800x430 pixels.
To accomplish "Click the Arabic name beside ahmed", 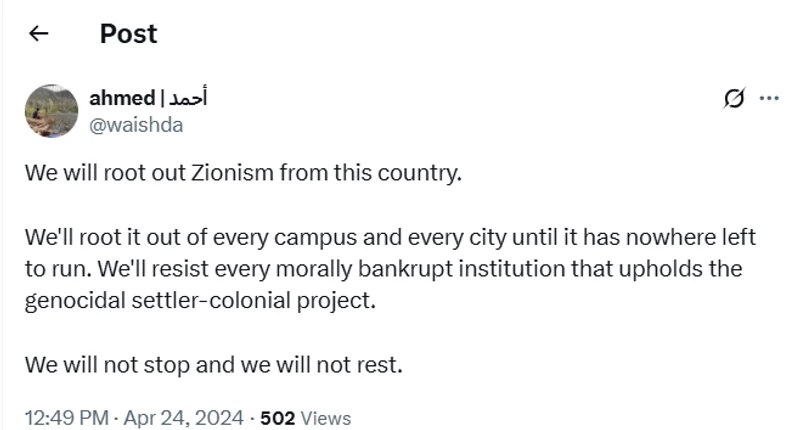I will (x=187, y=98).
